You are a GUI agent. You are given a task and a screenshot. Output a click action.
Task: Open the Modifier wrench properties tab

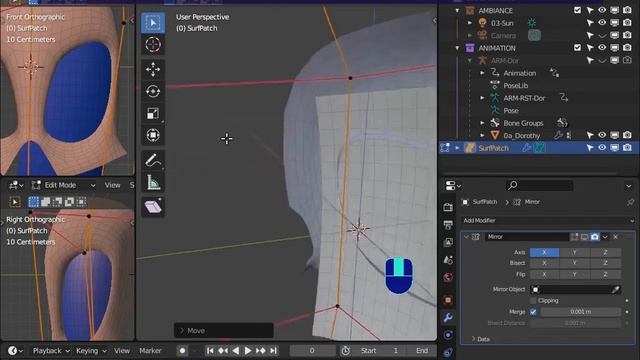[448, 317]
